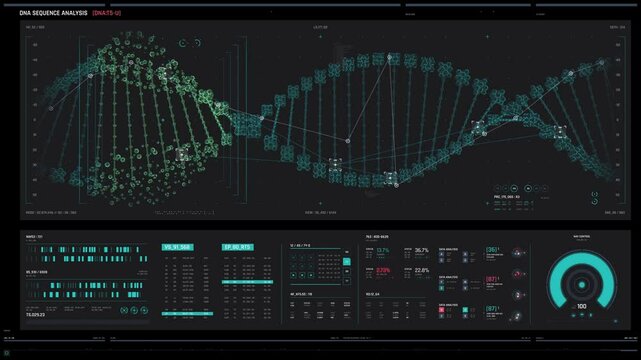Toggle the bright teal box in the bottom Data Analysis group
Screen dimensions: 641x360
pos(465,310)
